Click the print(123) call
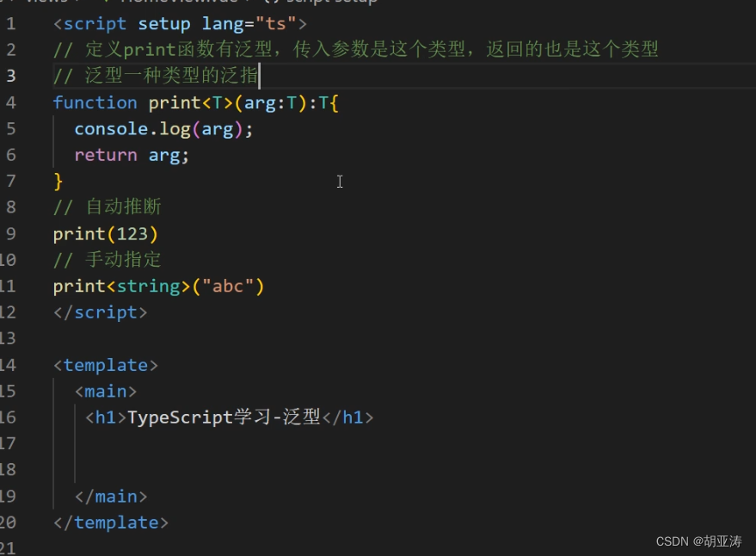Image resolution: width=756 pixels, height=556 pixels. (x=106, y=234)
